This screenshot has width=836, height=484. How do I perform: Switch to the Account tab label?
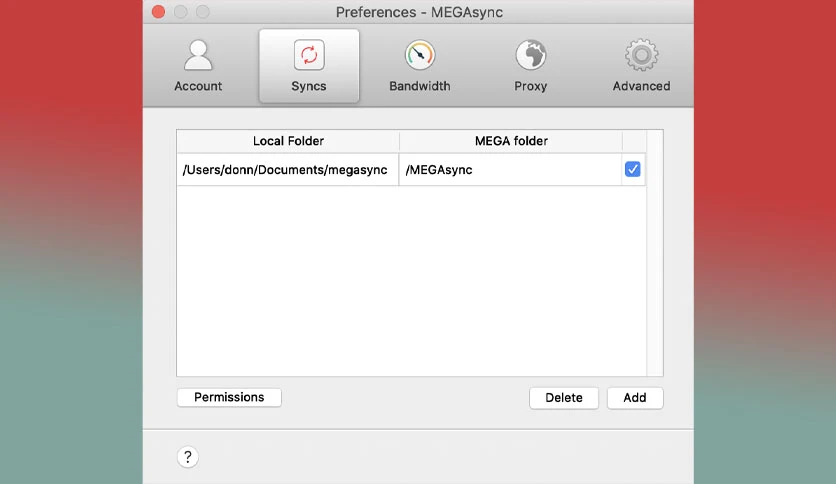point(198,86)
